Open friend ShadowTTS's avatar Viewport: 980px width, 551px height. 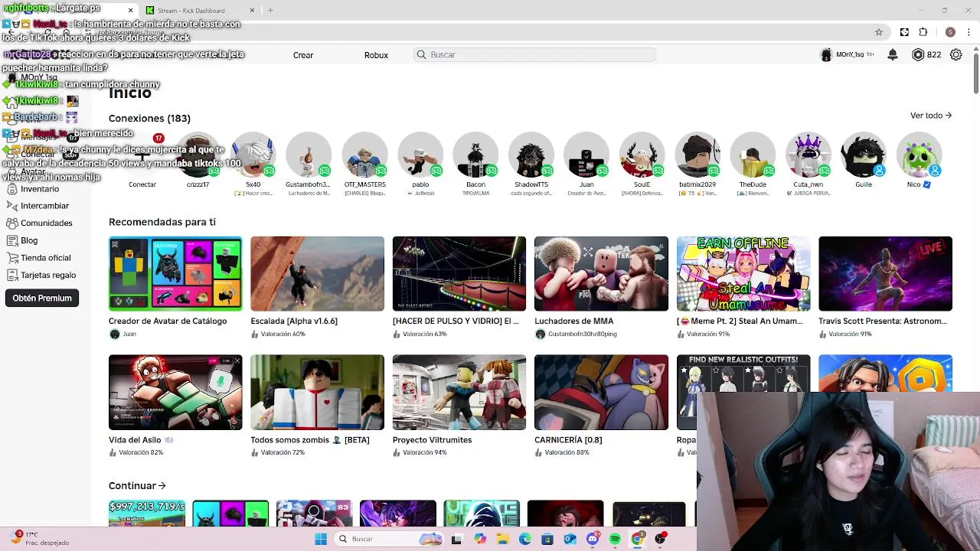531,155
